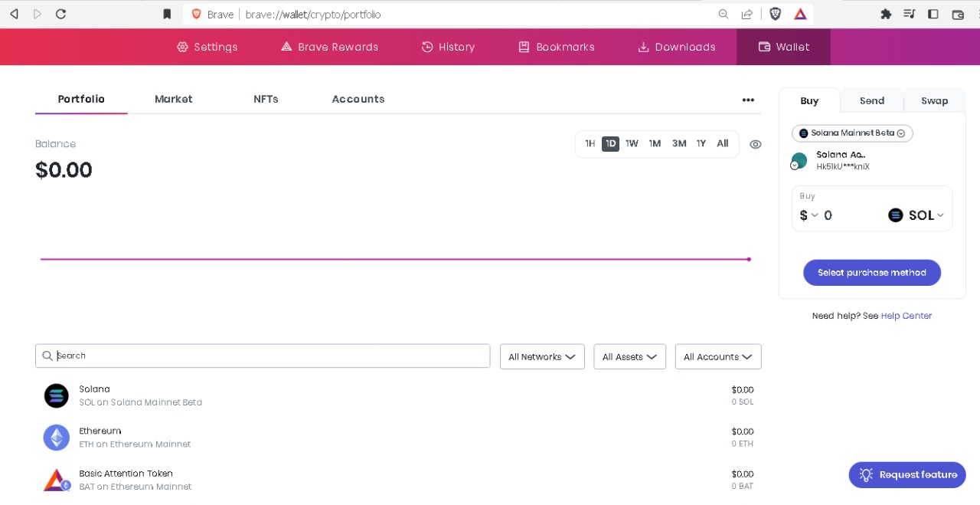
Task: Click the Request feature button
Action: coord(907,475)
